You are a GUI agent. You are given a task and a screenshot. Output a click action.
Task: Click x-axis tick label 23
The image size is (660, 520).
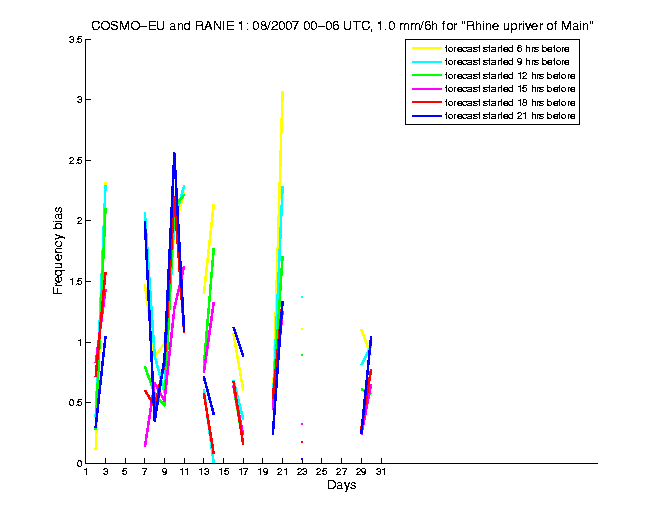click(x=302, y=472)
